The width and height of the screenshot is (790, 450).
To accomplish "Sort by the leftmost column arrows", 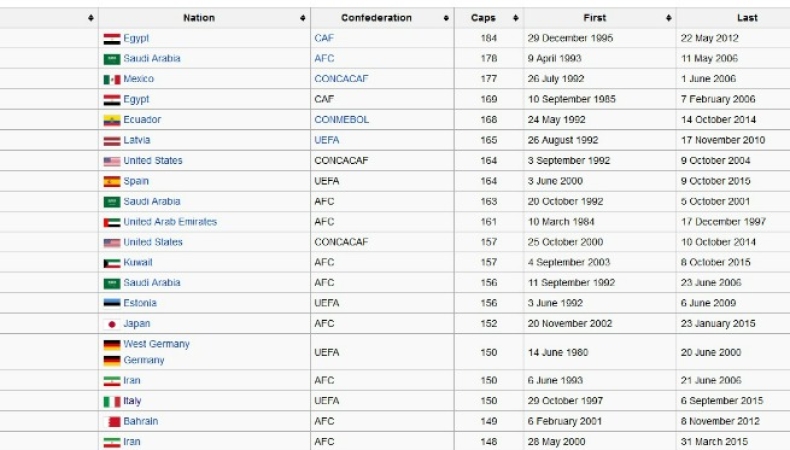I will click(x=91, y=18).
